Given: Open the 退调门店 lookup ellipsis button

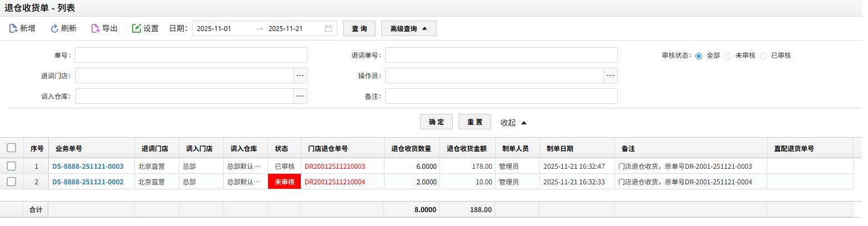Looking at the screenshot, I should click(300, 76).
